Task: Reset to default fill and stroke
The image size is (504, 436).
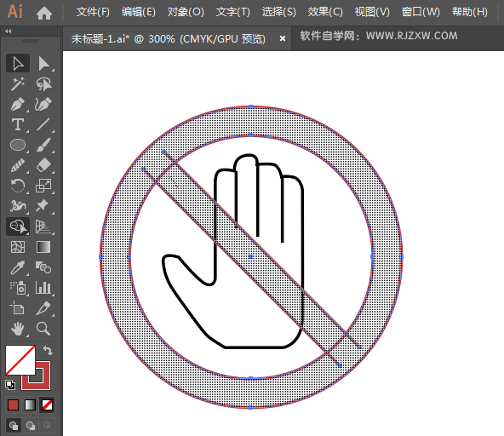Action: (x=10, y=384)
